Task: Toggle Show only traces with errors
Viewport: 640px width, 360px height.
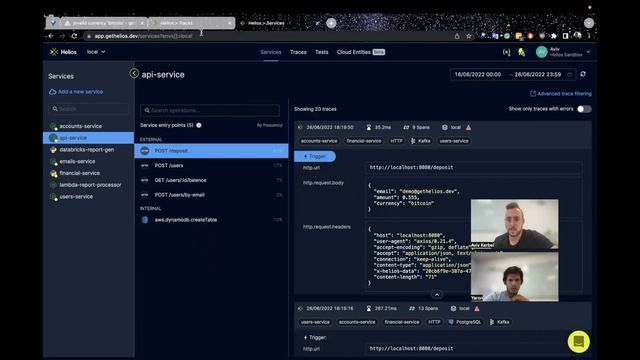Action: (584, 109)
